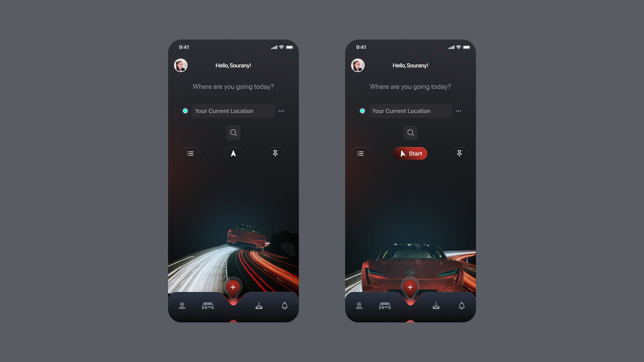Image resolution: width=644 pixels, height=362 pixels.
Task: Tap the download icon in bottom nav
Action: pos(259,306)
